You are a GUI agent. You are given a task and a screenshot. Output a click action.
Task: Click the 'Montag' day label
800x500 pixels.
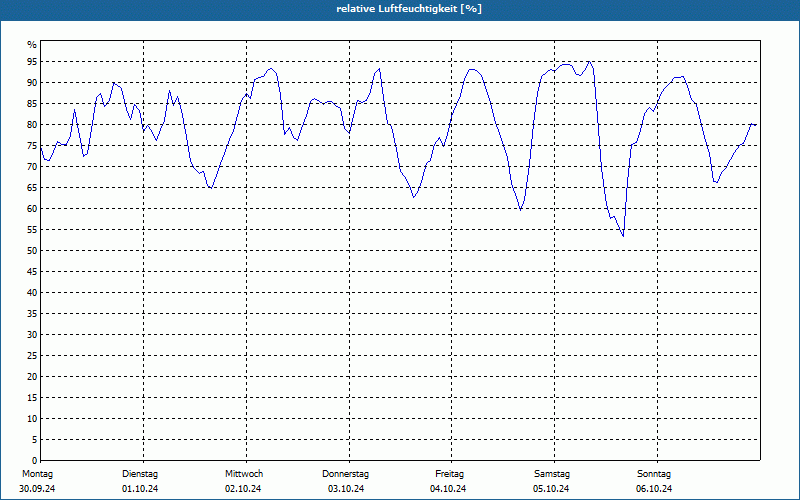click(37, 474)
